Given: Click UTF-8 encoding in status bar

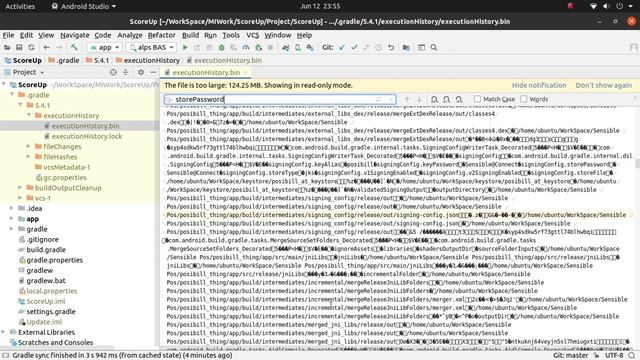Looking at the screenshot, I should point(614,355).
